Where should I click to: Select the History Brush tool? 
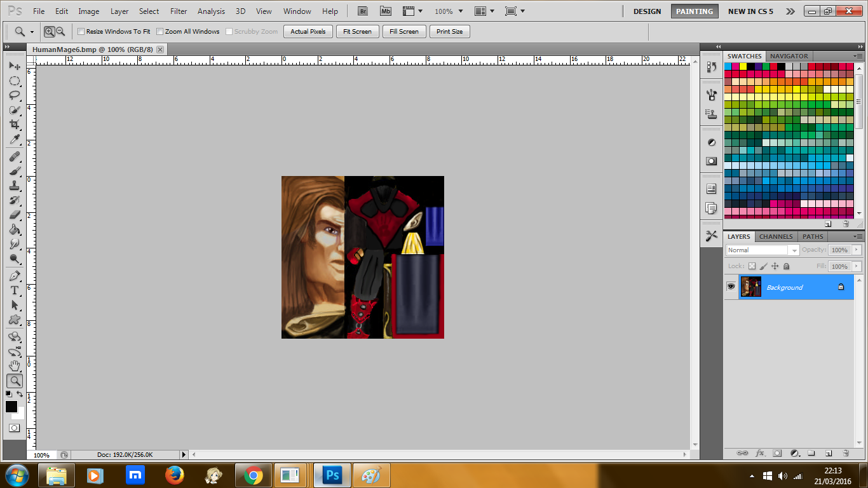point(15,200)
